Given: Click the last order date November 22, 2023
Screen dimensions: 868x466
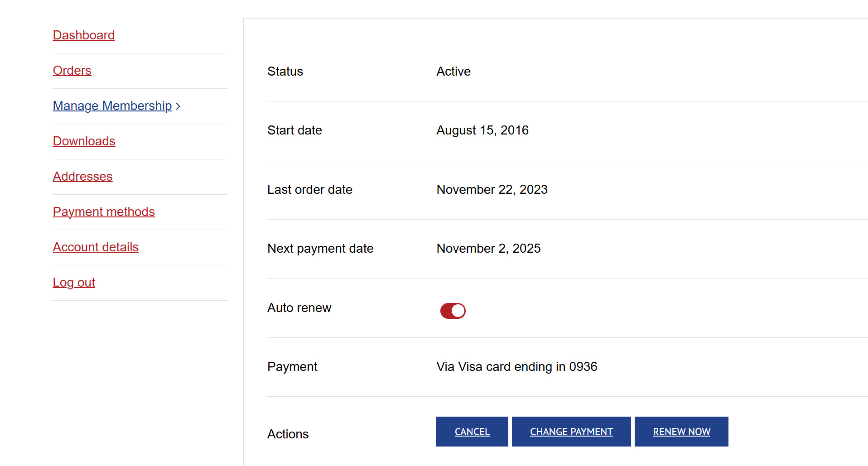Looking at the screenshot, I should click(x=492, y=190).
